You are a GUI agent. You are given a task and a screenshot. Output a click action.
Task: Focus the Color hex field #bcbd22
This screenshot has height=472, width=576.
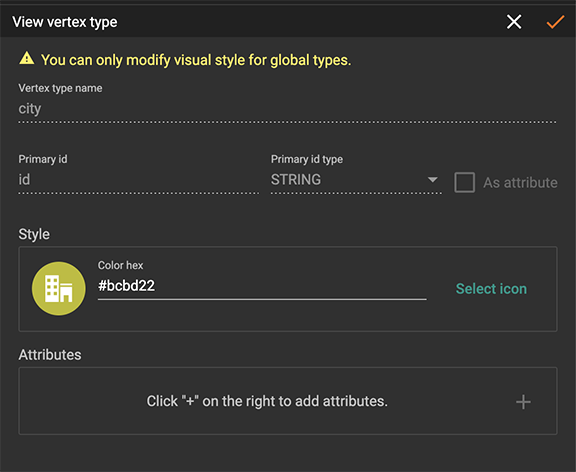coord(262,286)
